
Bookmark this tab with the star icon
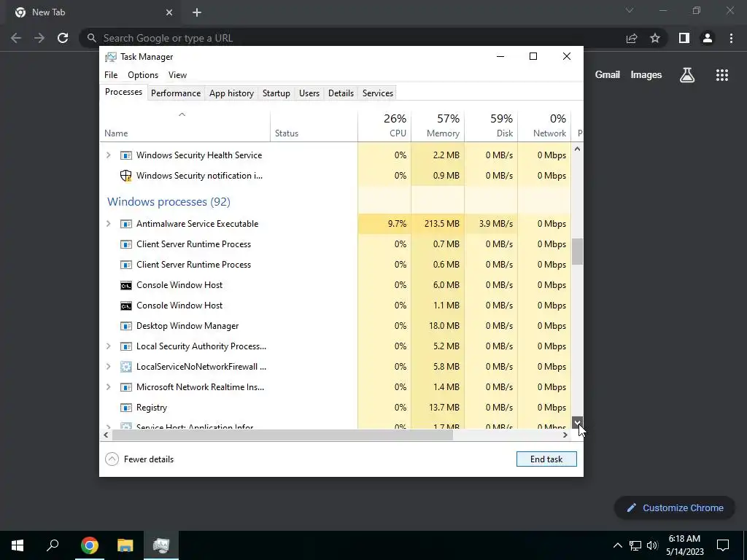[655, 38]
